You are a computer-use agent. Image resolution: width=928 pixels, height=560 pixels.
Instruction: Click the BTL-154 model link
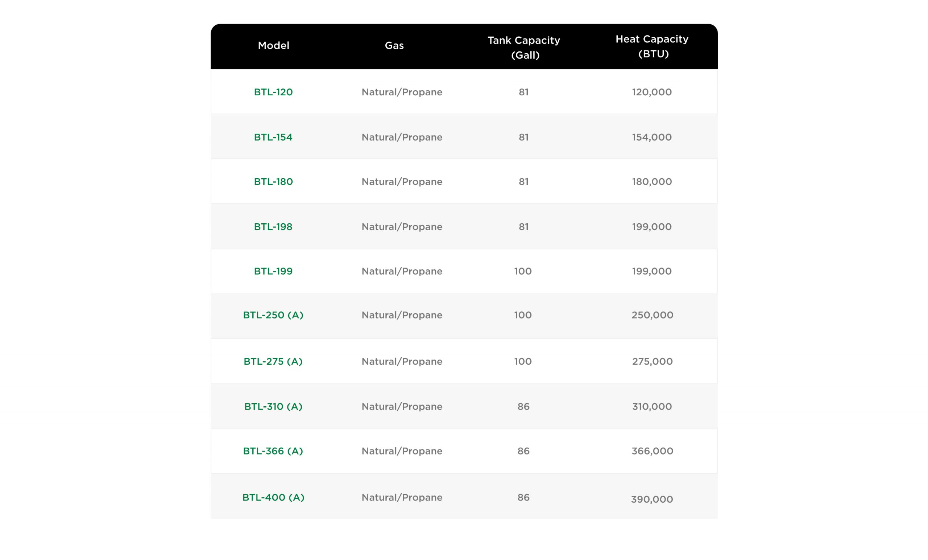(x=273, y=137)
